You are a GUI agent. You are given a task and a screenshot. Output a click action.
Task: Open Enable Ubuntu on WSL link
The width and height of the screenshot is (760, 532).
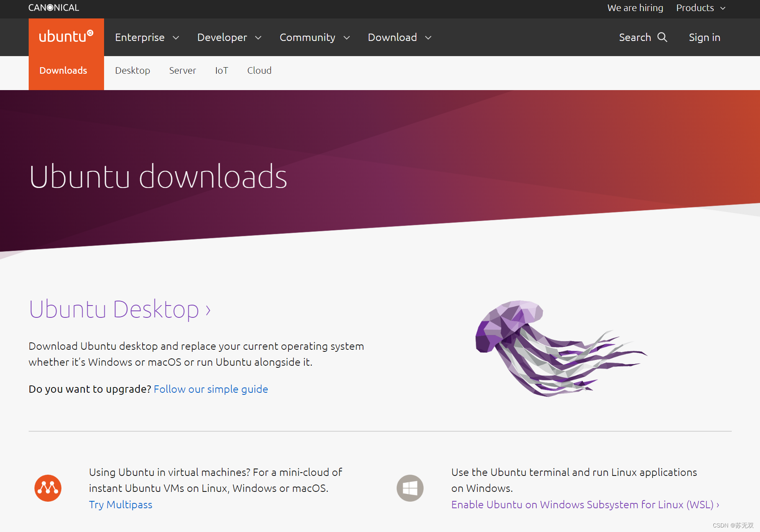[585, 505]
